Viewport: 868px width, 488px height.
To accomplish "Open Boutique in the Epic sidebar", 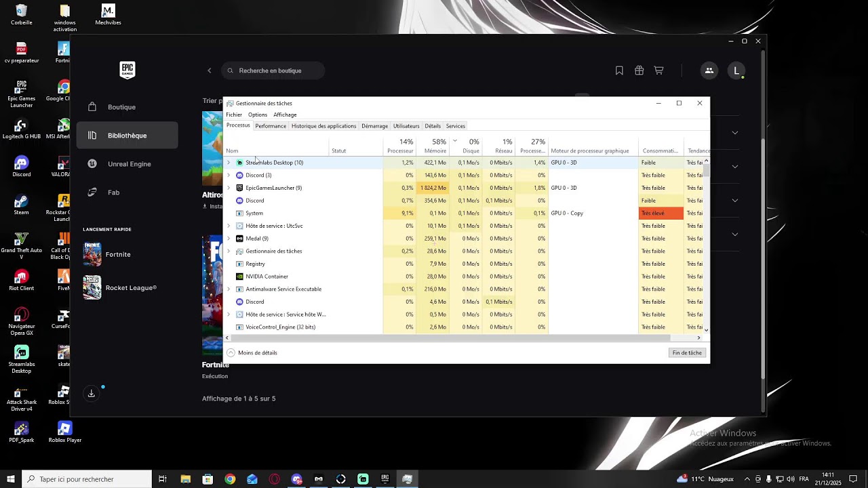I will 127,107.
